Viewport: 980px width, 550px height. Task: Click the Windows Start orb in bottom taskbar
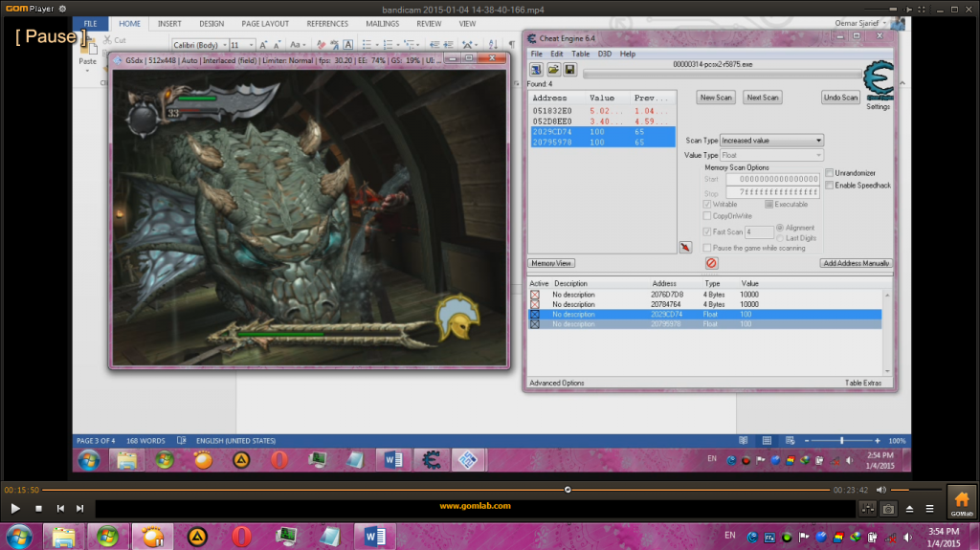pyautogui.click(x=19, y=537)
